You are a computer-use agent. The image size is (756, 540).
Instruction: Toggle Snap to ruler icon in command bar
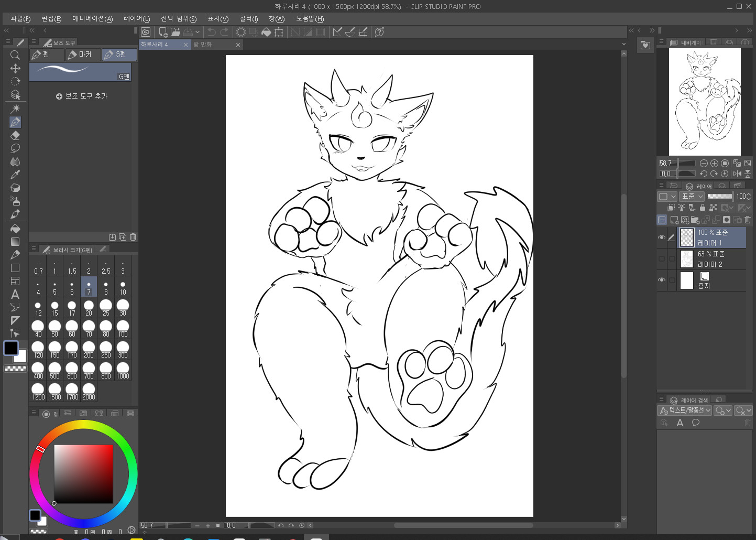[337, 32]
